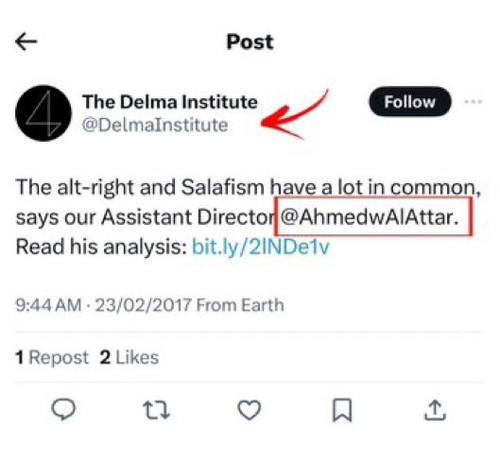Open the three-dot more options menu
Viewport: 500px width, 462px height.
pos(473,101)
